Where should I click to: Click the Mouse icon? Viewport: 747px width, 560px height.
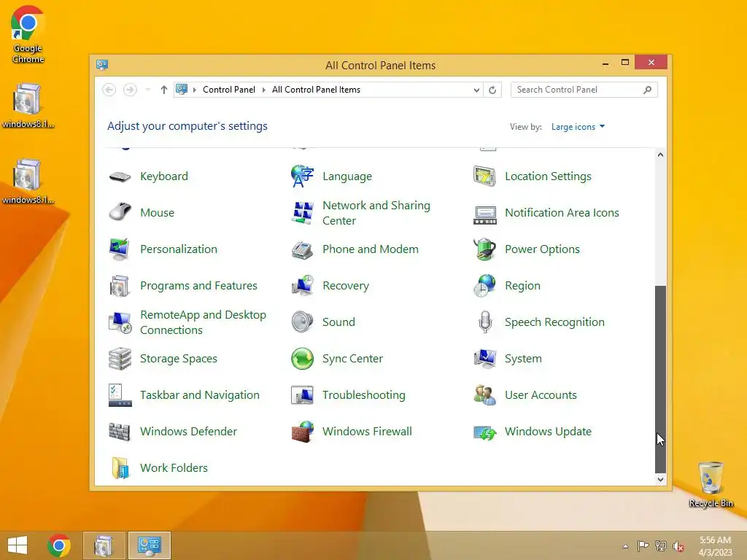coord(120,212)
